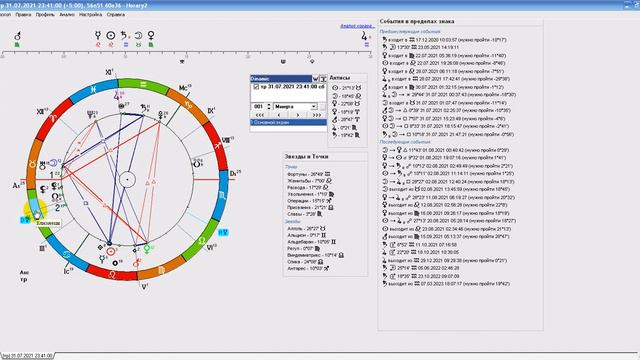Viewport: 640px width, 360px height.
Task: Click the Venus glyph above the ruler
Action: pyautogui.click(x=151, y=36)
